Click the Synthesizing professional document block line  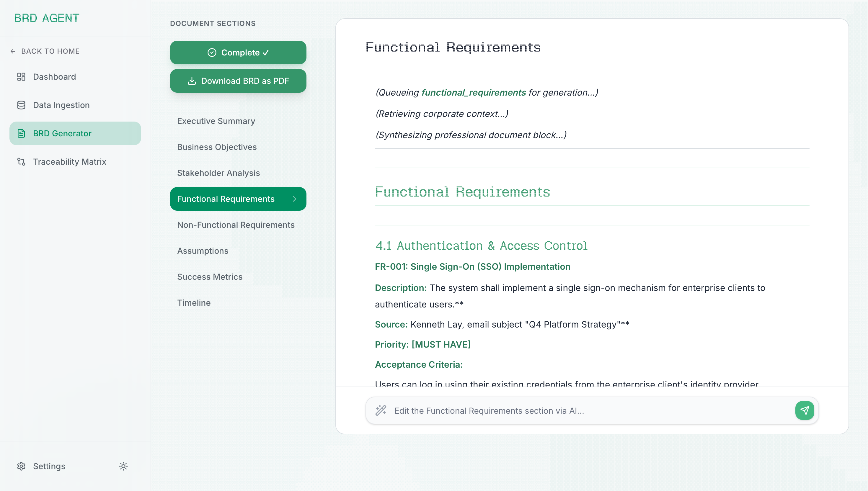point(471,135)
